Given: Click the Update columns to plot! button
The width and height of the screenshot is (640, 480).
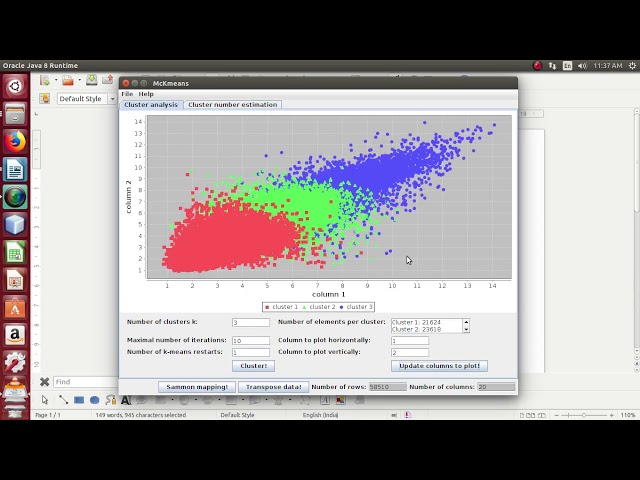Looking at the screenshot, I should click(439, 366).
